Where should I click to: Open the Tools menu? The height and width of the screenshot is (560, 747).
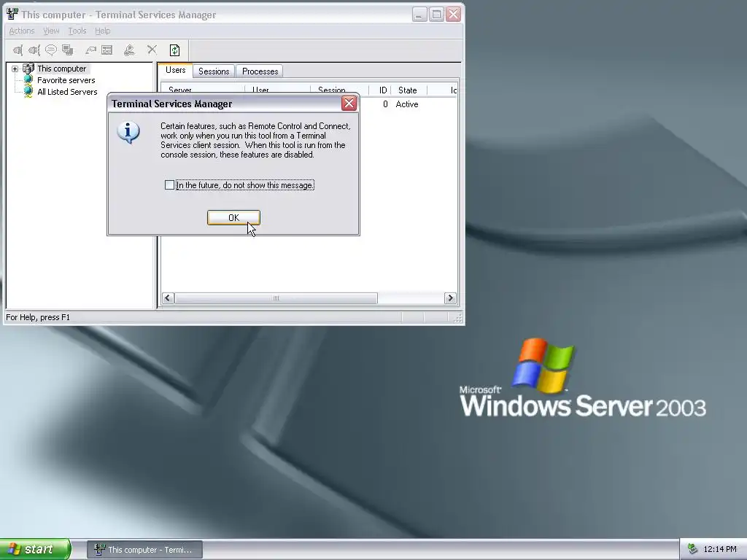pos(77,31)
